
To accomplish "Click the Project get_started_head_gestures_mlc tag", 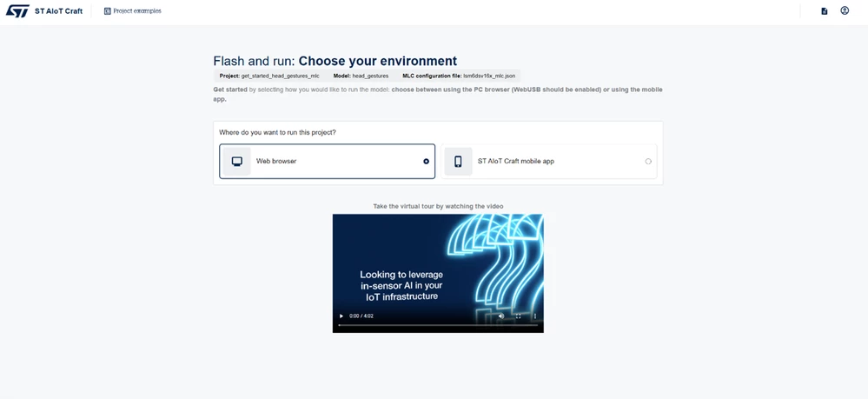I will pos(269,76).
